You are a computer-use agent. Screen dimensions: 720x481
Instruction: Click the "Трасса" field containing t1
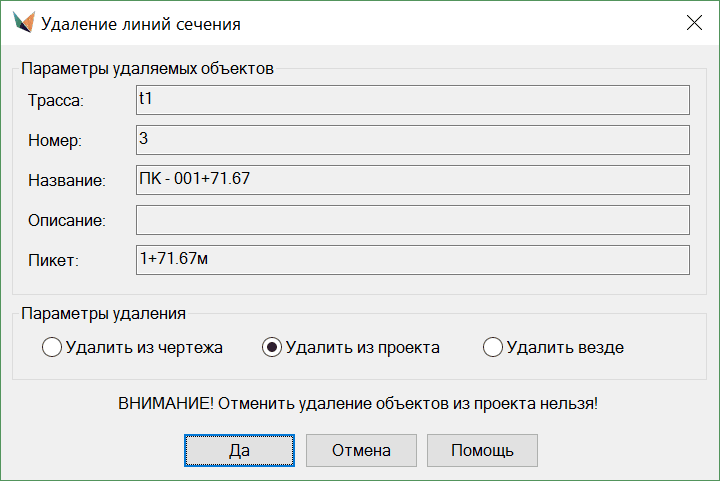point(412,100)
